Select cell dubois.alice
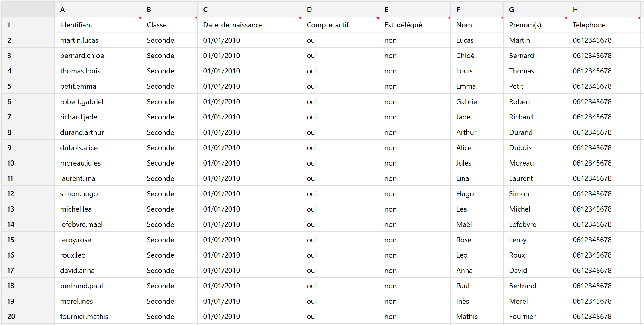Image resolution: width=644 pixels, height=325 pixels. click(x=98, y=147)
